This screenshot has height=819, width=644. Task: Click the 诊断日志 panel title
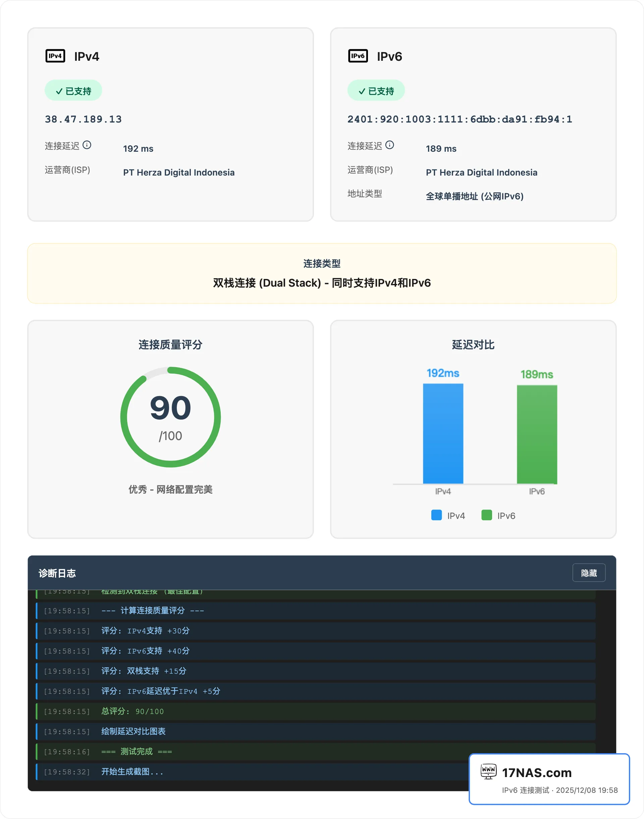(57, 573)
